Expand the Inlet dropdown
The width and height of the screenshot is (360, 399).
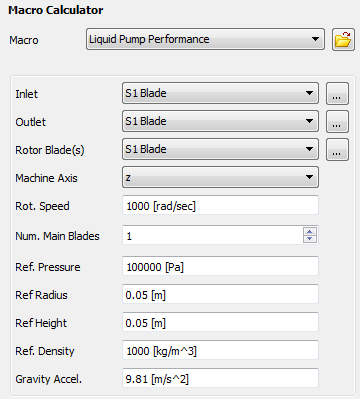(220, 93)
